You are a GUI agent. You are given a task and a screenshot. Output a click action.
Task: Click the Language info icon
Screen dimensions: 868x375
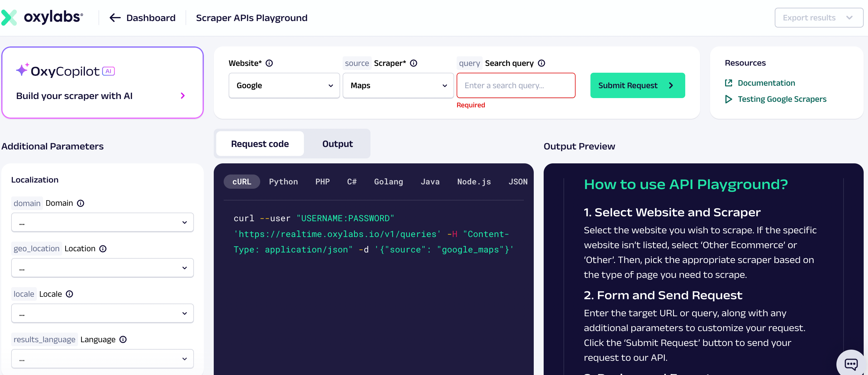pyautogui.click(x=123, y=340)
